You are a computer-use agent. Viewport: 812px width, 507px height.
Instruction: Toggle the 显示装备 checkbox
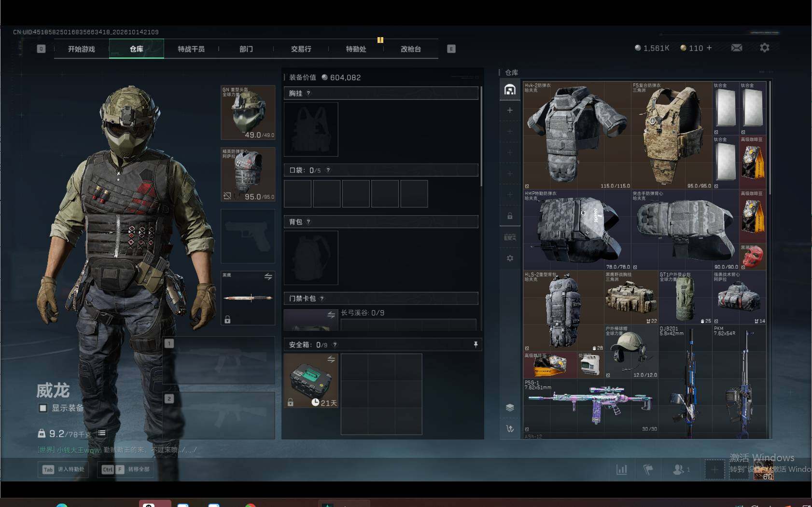pyautogui.click(x=43, y=408)
